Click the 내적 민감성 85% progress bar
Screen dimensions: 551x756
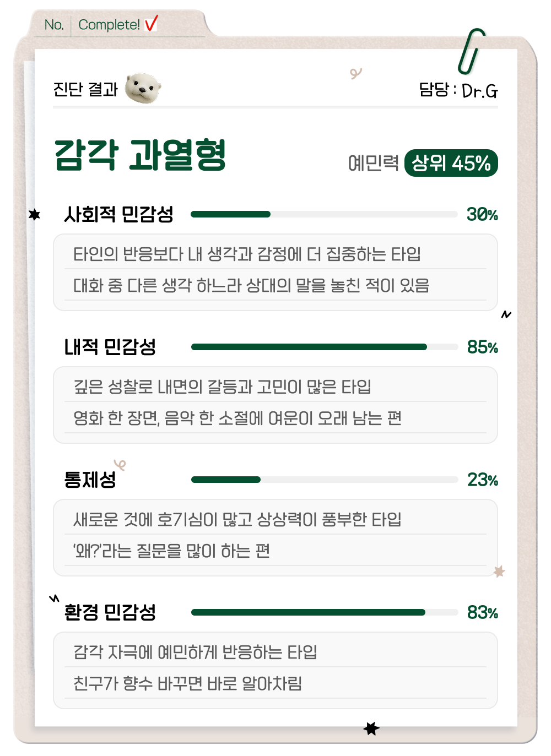(x=324, y=347)
